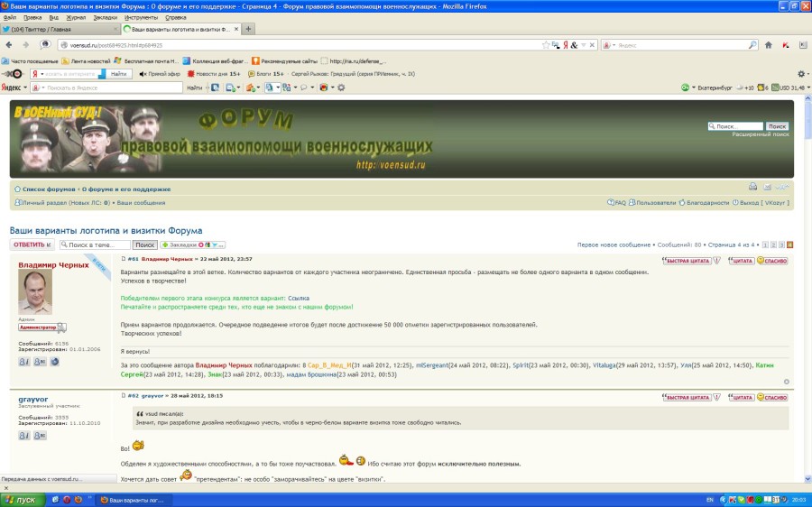The width and height of the screenshot is (812, 507).
Task: Expand the address bar history dropdown
Action: point(582,44)
